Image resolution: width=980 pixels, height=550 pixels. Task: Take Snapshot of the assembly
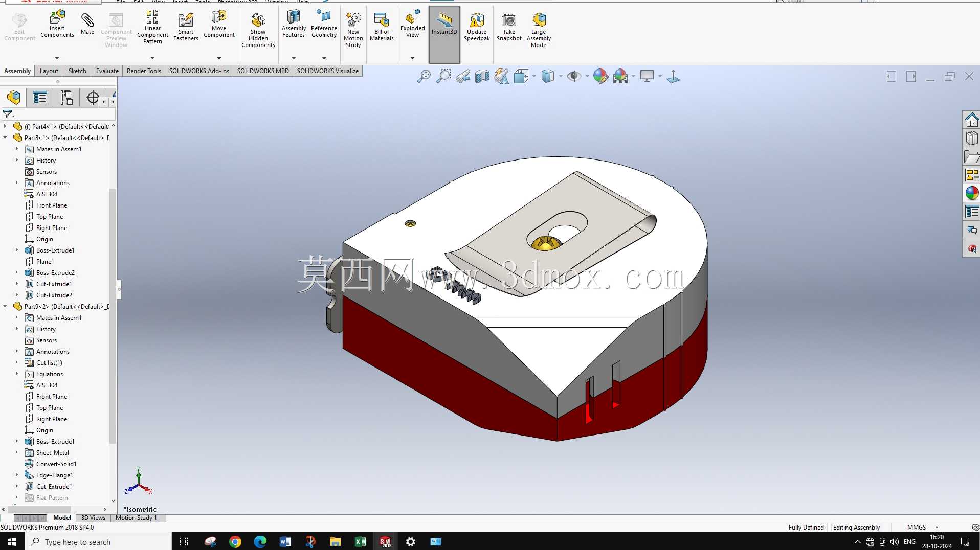point(509,27)
